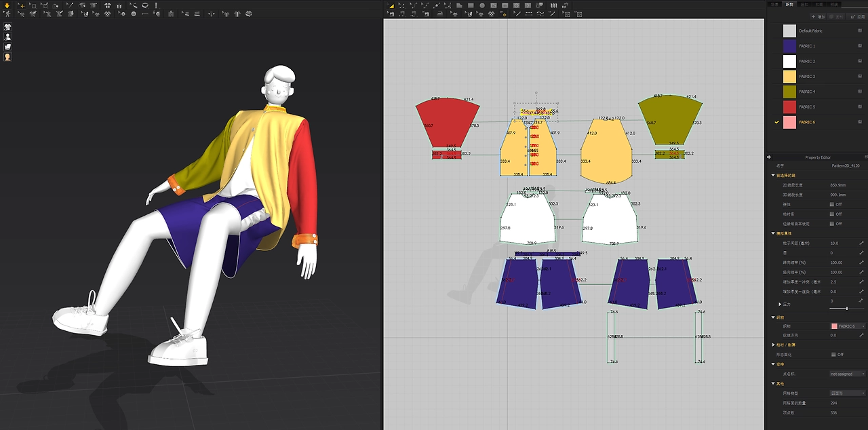Screen dimensions: 868x430
Task: Select the Select/Move tool in 3D toolbar
Action: [21, 5]
